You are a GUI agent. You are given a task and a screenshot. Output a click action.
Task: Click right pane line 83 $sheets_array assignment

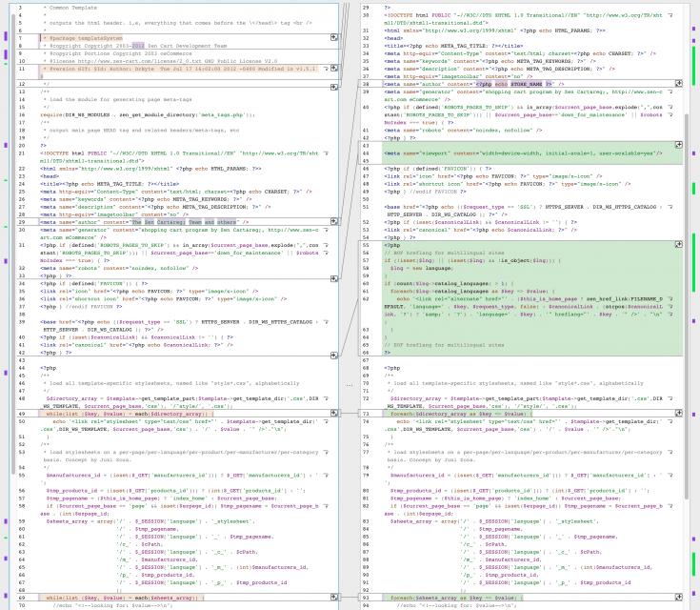(495, 521)
